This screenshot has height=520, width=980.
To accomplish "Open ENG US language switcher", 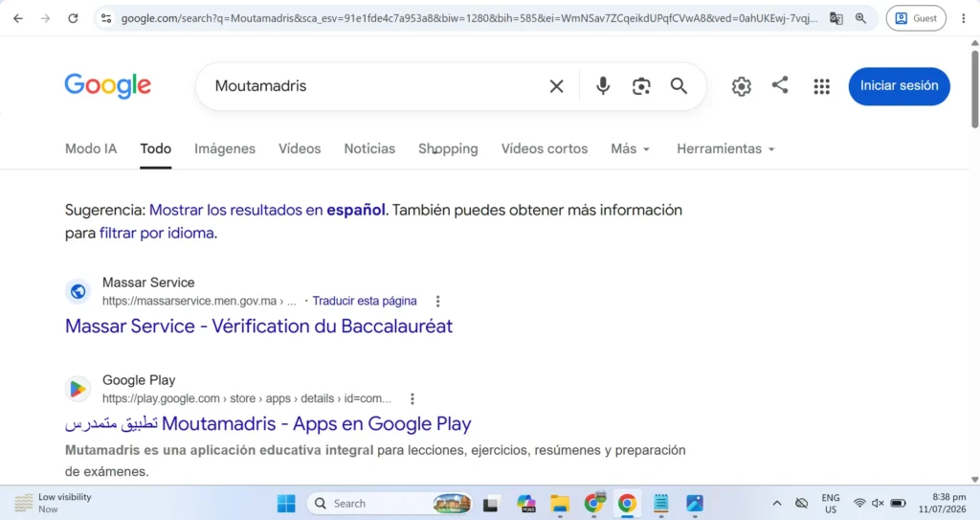I will click(830, 503).
